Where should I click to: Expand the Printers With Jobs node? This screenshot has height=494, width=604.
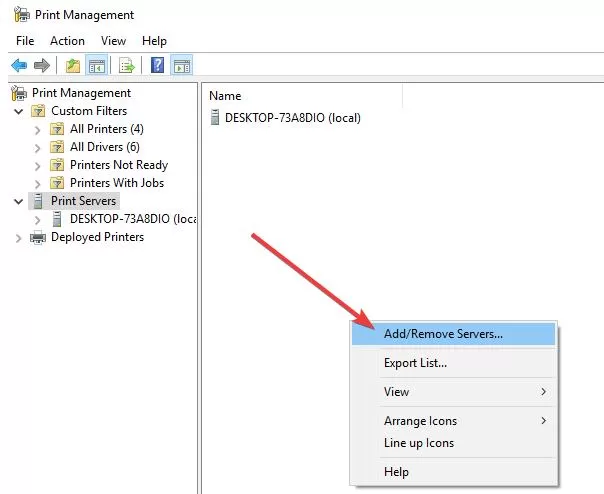click(37, 184)
